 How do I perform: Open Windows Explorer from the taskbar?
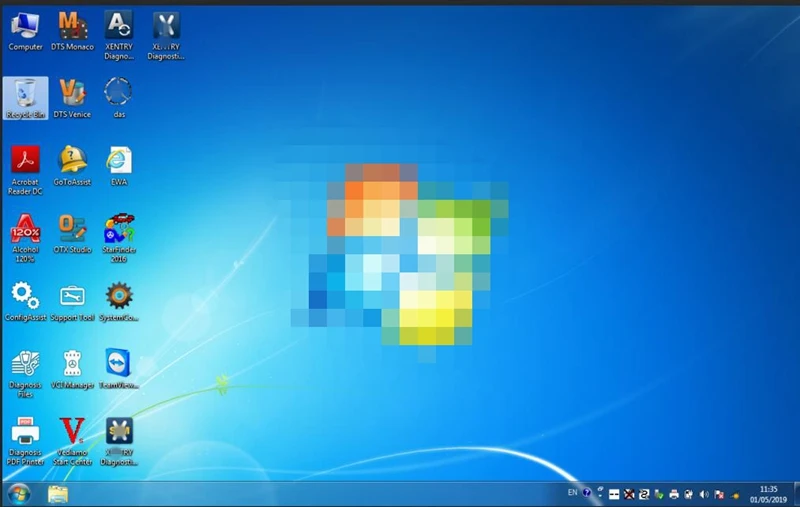click(x=58, y=494)
